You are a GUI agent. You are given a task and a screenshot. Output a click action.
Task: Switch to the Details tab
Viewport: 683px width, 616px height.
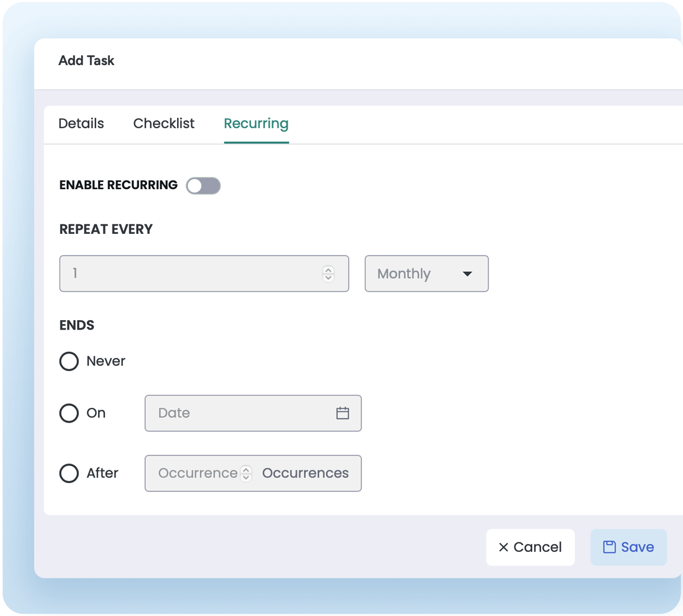81,124
